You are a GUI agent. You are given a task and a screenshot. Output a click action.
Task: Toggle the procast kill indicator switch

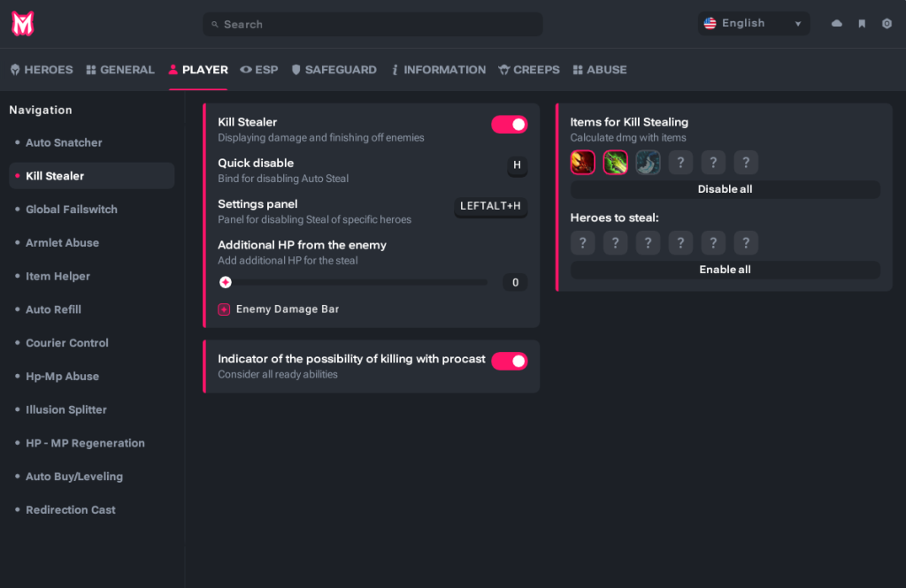pos(510,361)
